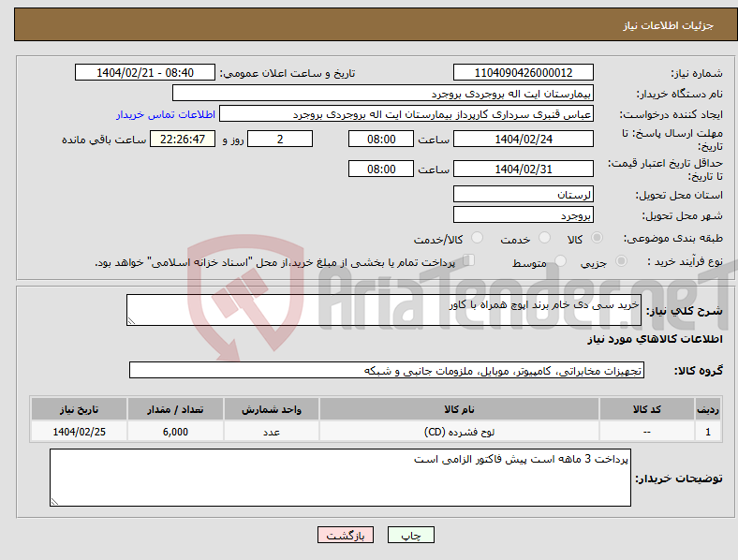Click the request creator name field
The width and height of the screenshot is (738, 560).
click(x=406, y=114)
